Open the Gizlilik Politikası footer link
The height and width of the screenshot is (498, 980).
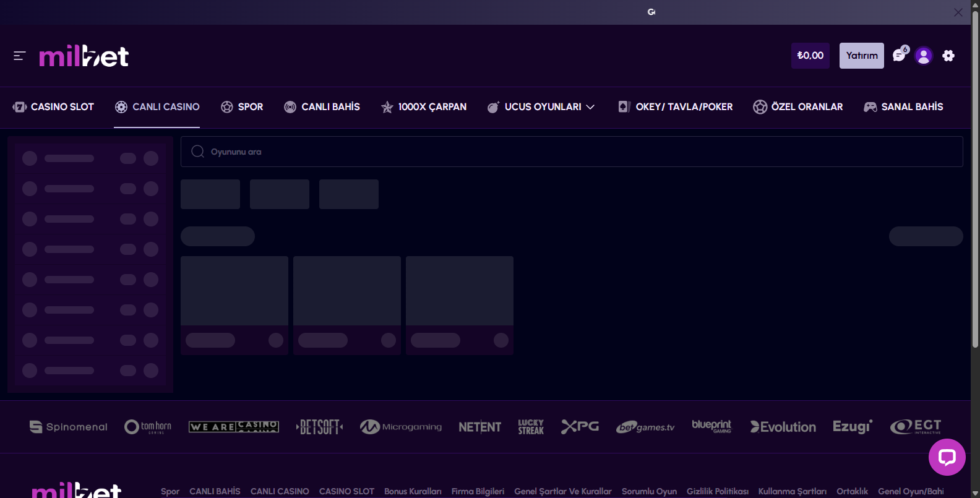pos(718,491)
